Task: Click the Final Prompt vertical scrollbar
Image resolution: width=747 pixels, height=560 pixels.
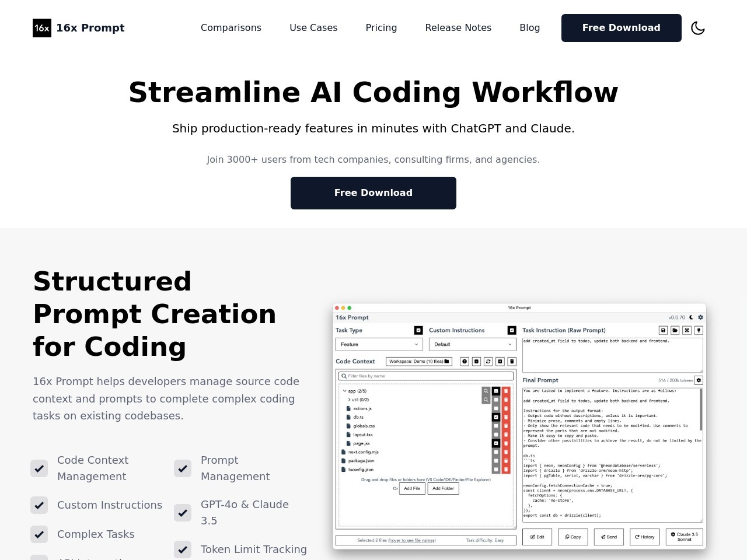Action: 701,408
